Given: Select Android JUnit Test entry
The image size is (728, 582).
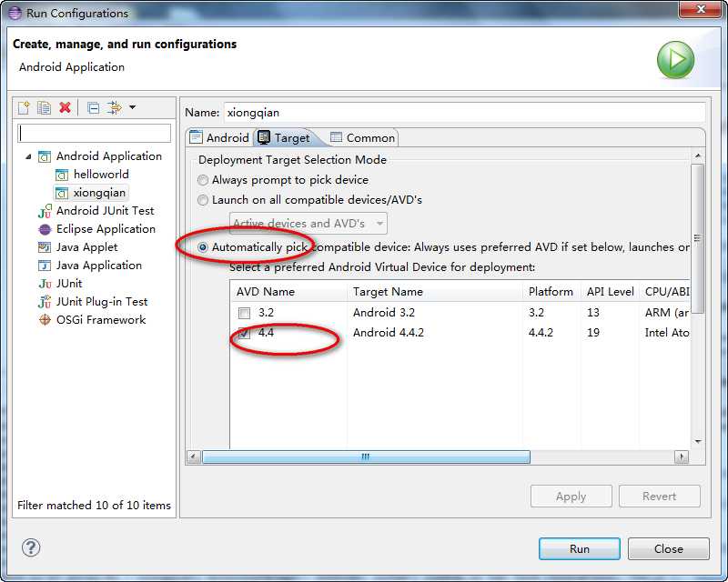Looking at the screenshot, I should pos(105,211).
